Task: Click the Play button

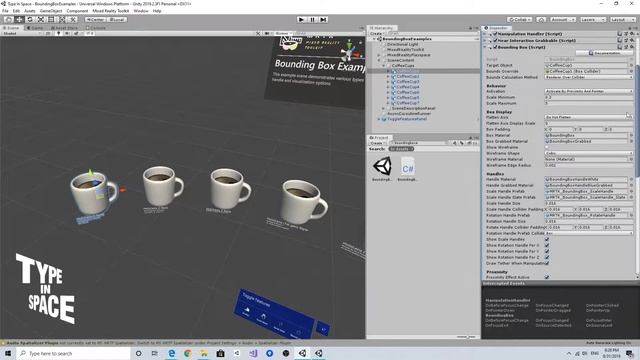Action: pyautogui.click(x=301, y=19)
